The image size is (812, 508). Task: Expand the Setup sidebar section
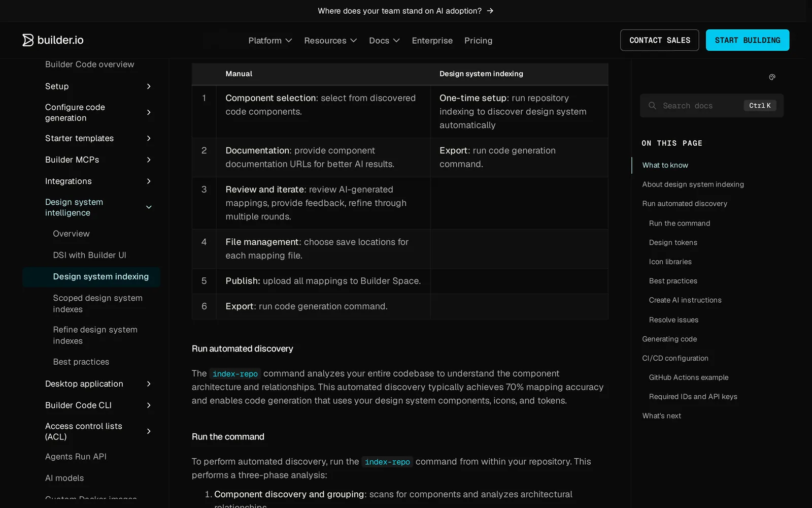coord(98,86)
